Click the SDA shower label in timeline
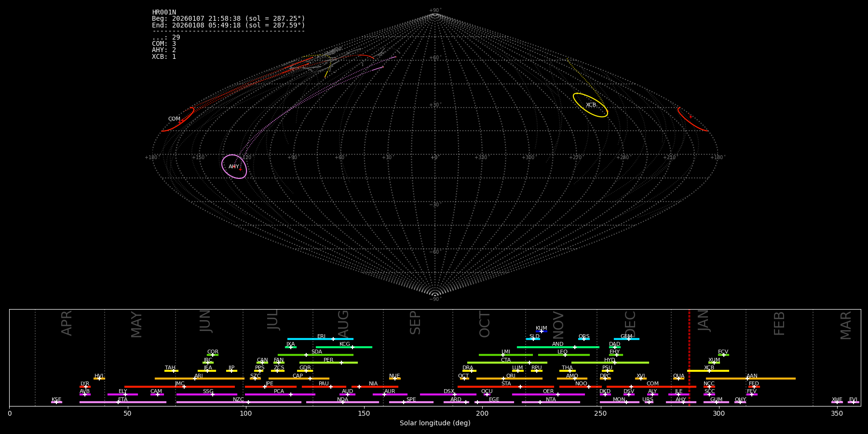 (x=316, y=352)
